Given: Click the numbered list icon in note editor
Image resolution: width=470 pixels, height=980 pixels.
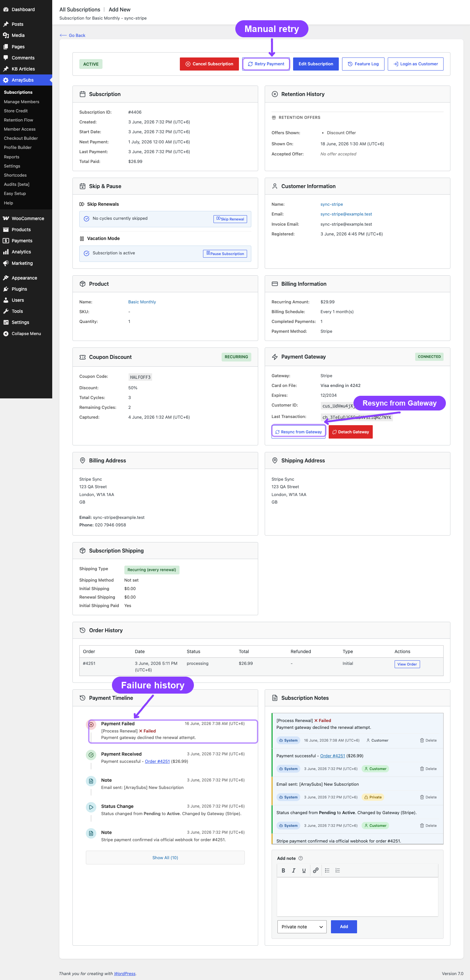Looking at the screenshot, I should coord(338,870).
